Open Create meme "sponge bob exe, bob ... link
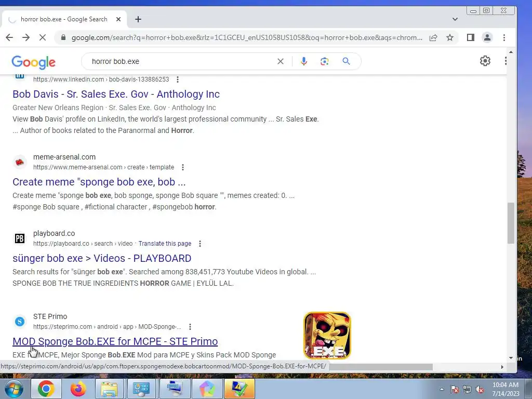Screen dimensions: 532x399 tap(99, 182)
